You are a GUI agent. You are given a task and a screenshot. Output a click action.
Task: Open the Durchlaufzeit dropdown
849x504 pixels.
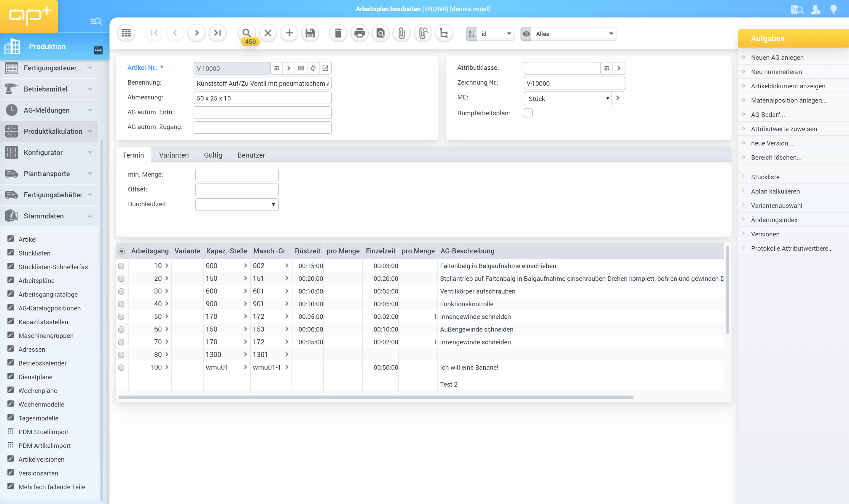point(237,205)
